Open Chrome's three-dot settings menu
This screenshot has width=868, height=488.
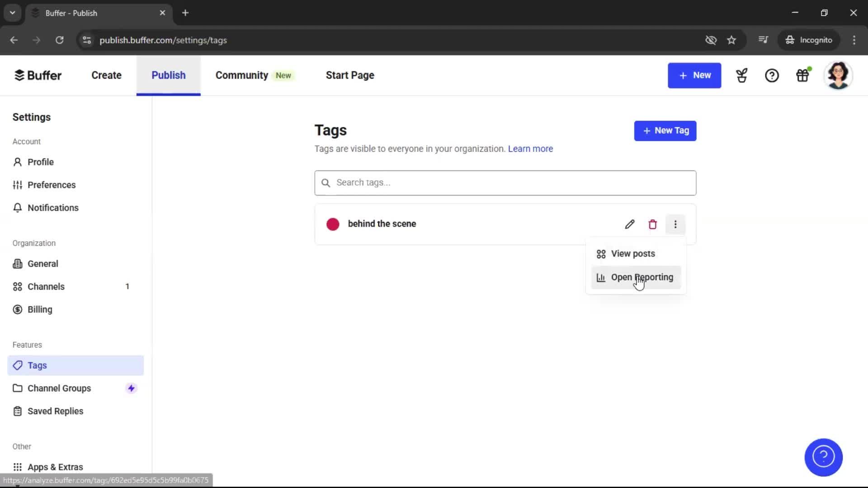[x=854, y=40]
